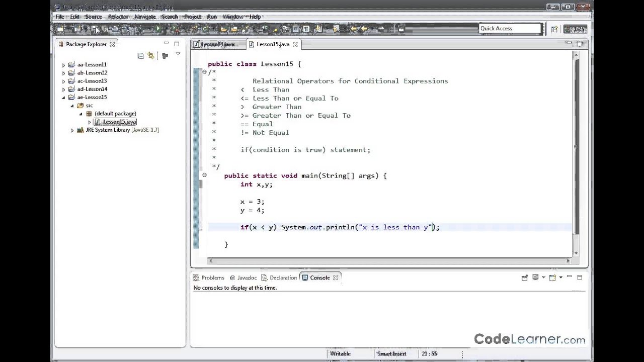
Task: Expand the ac-Lesson13 project
Action: 63,81
